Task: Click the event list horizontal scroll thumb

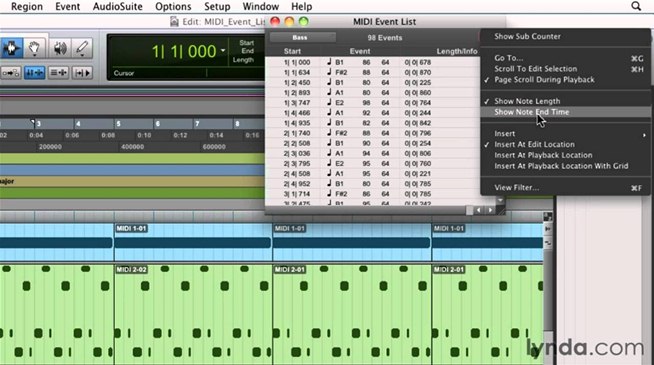Action: (x=469, y=210)
